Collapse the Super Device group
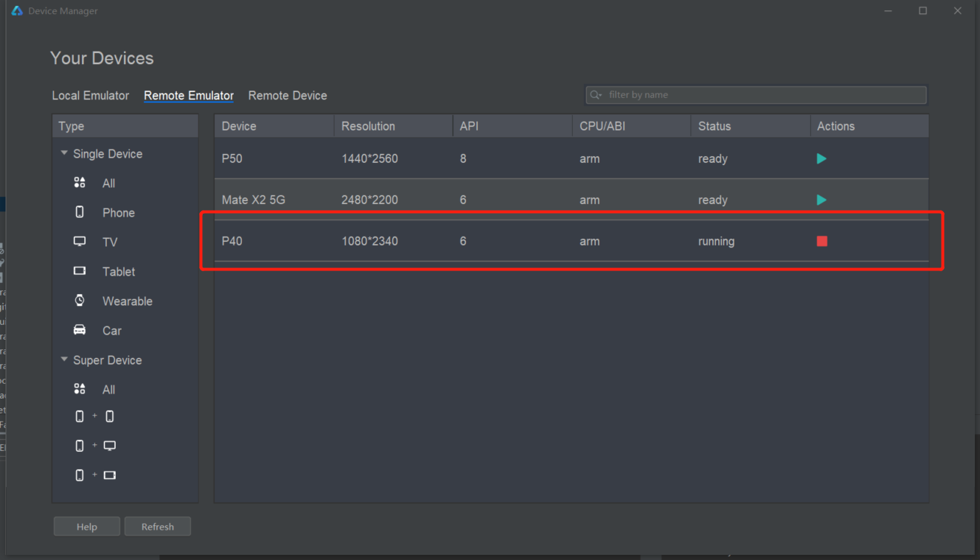This screenshot has width=980, height=560. coord(64,360)
